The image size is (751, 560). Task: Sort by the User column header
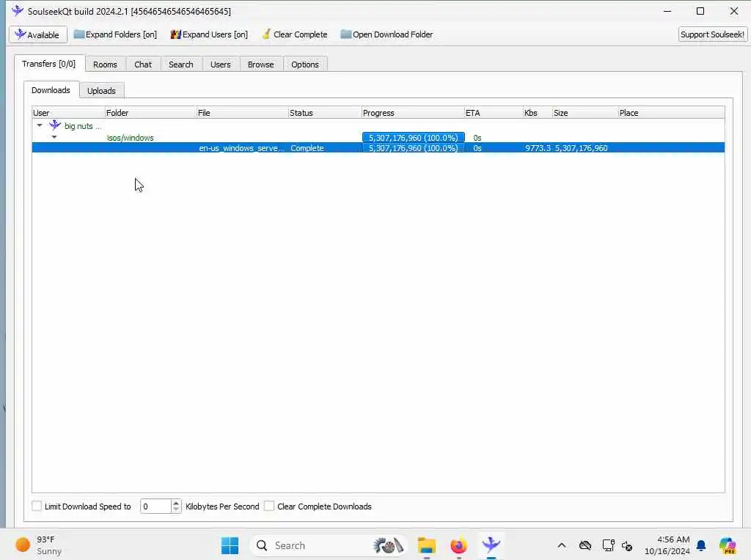click(68, 112)
